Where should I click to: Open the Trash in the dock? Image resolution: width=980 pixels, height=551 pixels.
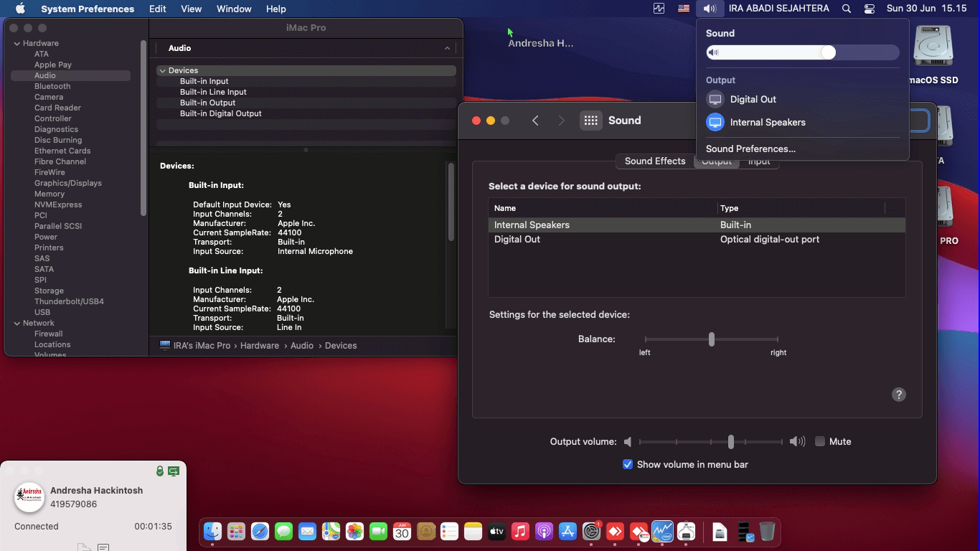[x=767, y=531]
